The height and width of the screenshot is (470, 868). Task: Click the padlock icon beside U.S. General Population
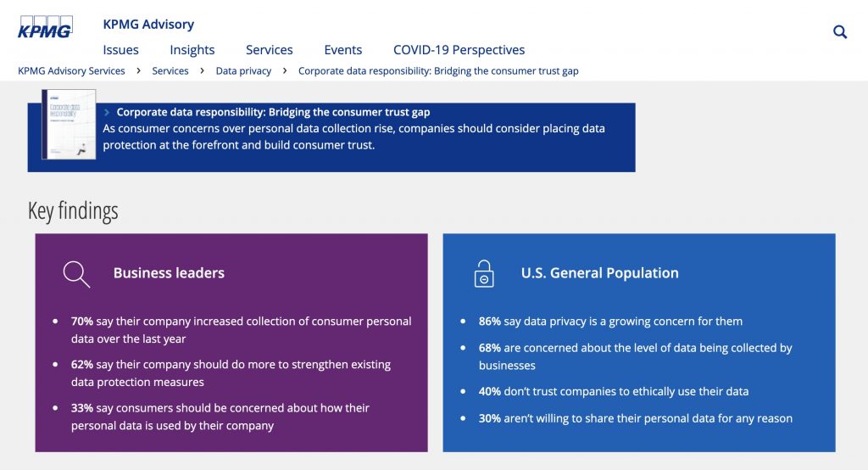tap(484, 274)
